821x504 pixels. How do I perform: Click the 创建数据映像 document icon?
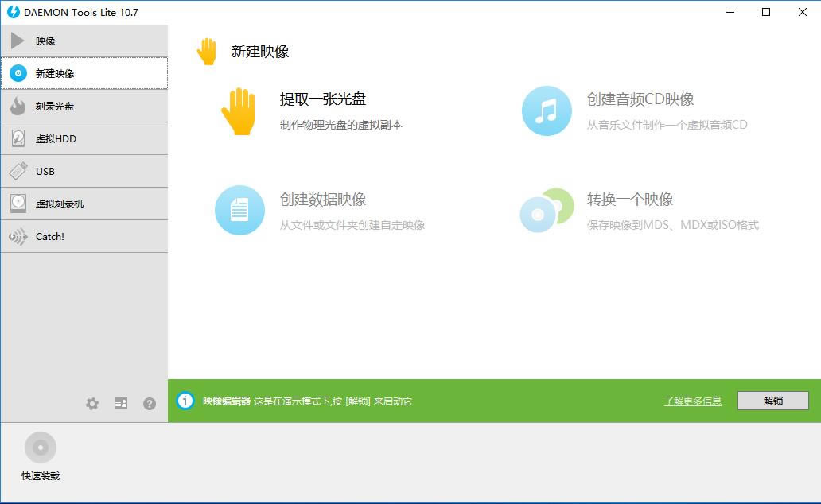coord(239,210)
